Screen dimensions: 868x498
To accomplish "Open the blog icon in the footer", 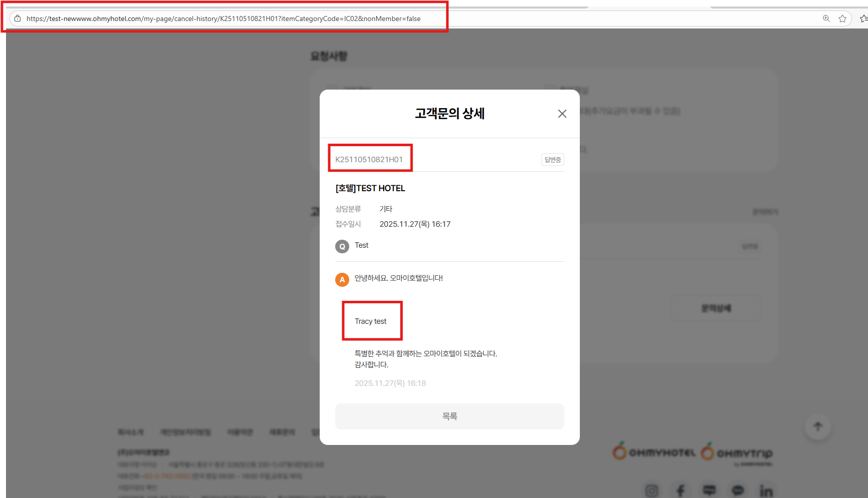I will click(709, 490).
